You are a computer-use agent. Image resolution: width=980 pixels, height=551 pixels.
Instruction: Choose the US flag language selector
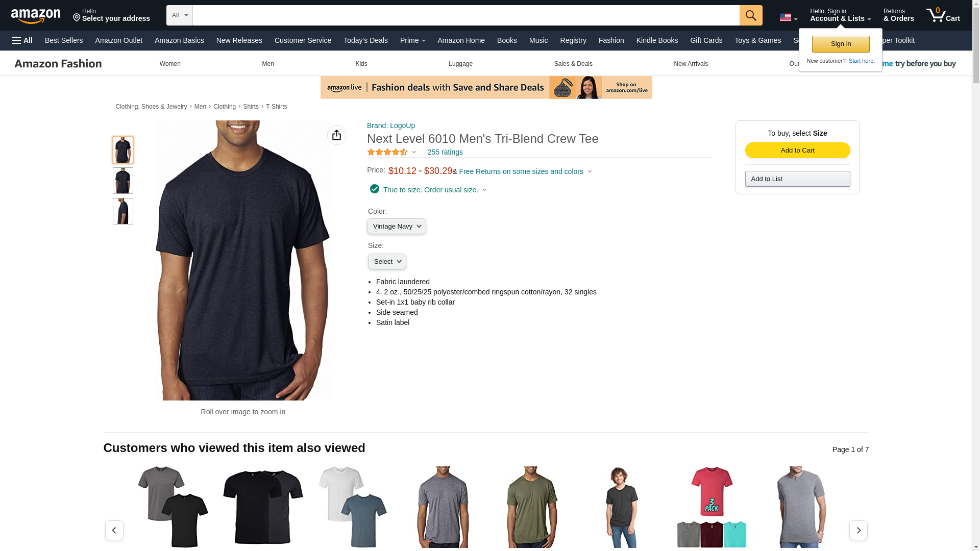pos(788,18)
